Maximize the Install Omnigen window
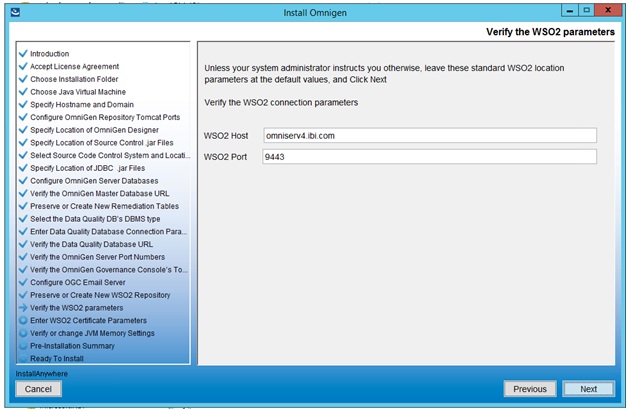Viewport: 628px width, 411px height. [586, 10]
